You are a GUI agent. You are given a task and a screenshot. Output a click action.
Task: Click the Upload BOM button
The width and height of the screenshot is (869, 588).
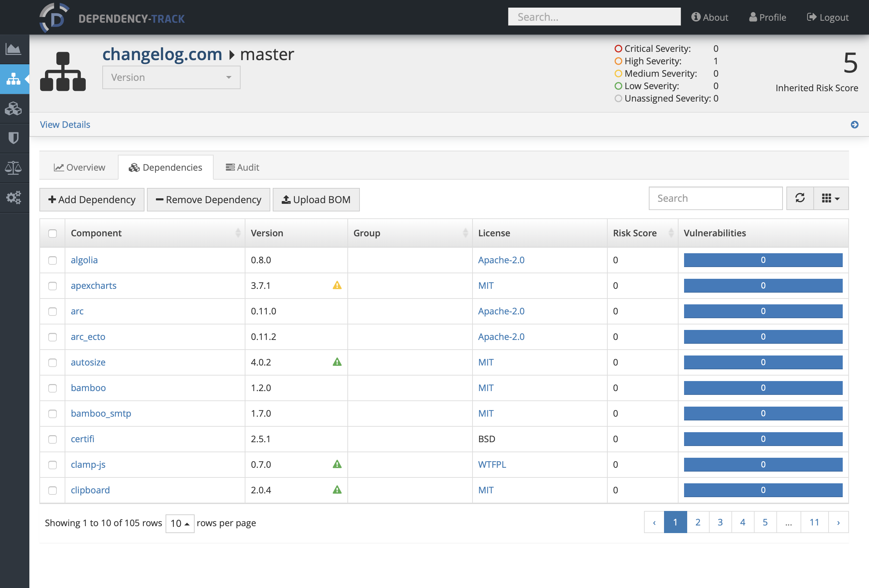point(316,199)
